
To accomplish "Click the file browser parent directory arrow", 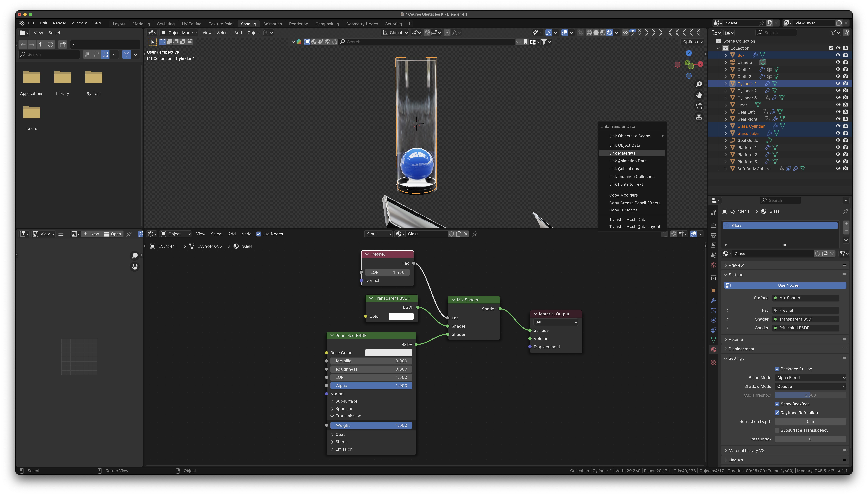I will pyautogui.click(x=41, y=45).
